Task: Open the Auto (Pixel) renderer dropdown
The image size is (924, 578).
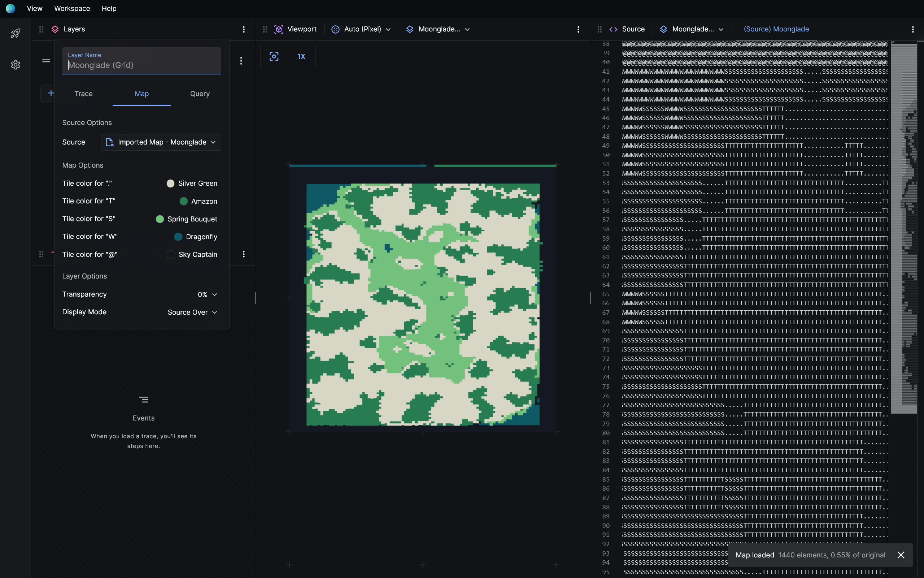Action: [x=361, y=29]
